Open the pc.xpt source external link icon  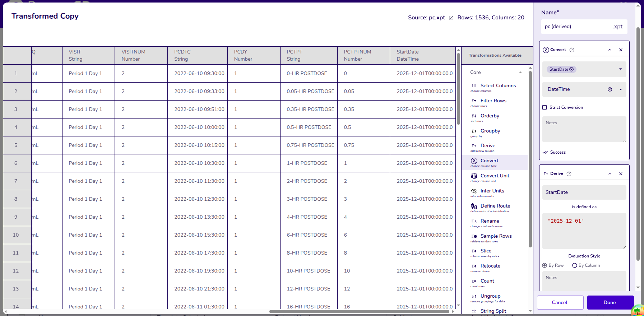451,18
